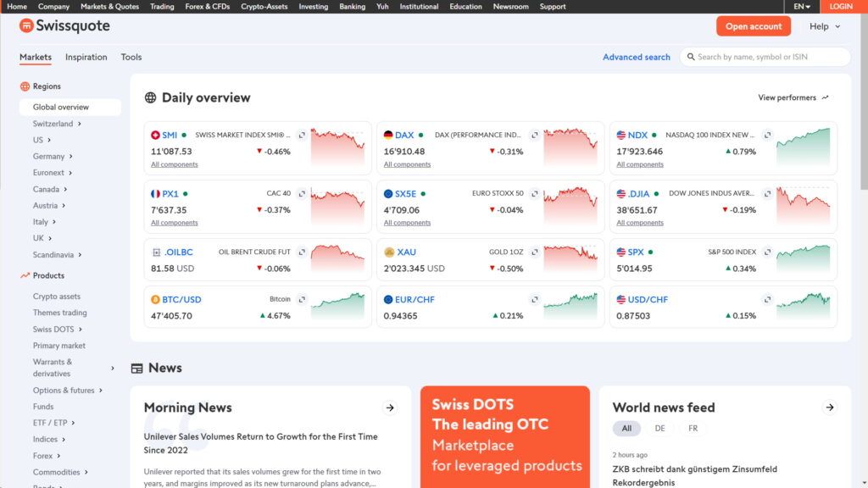Image resolution: width=868 pixels, height=488 pixels.
Task: Select Global overview in sidebar
Action: click(70, 107)
